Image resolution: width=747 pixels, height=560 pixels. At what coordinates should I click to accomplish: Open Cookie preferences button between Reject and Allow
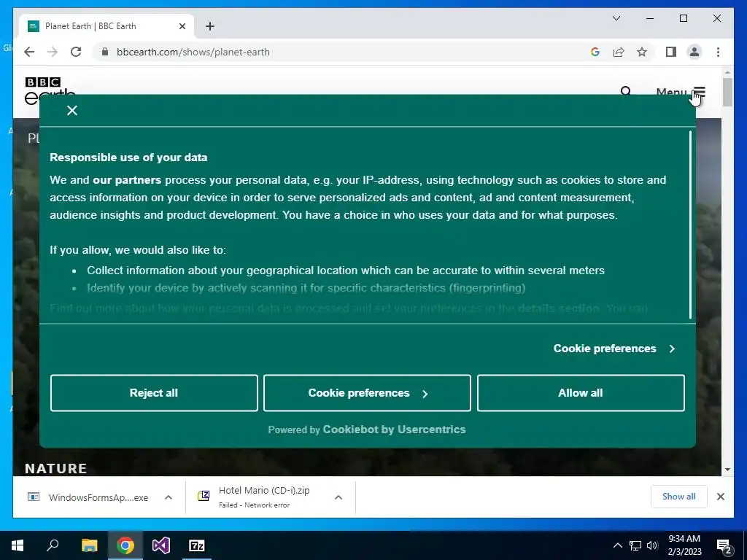coord(367,393)
